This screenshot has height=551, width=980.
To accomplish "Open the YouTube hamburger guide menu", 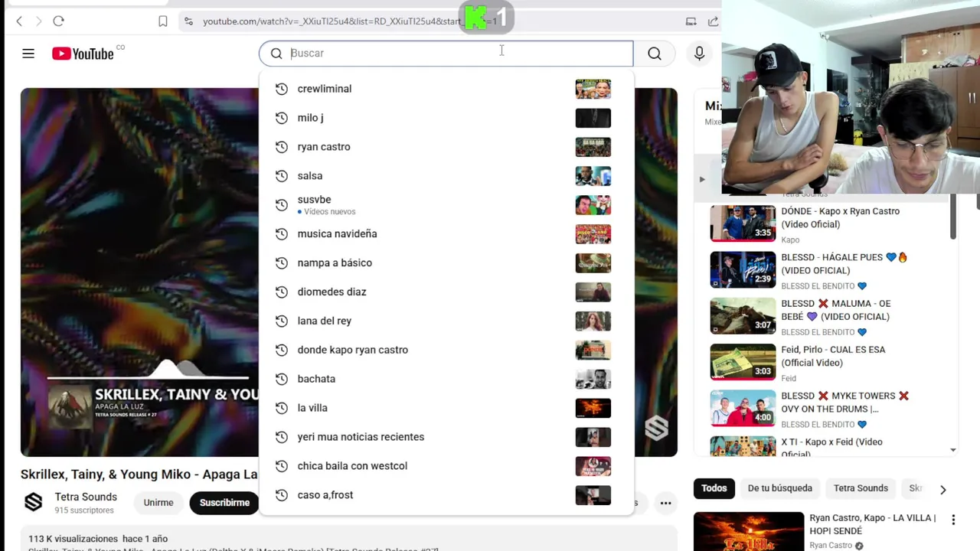I will (28, 54).
